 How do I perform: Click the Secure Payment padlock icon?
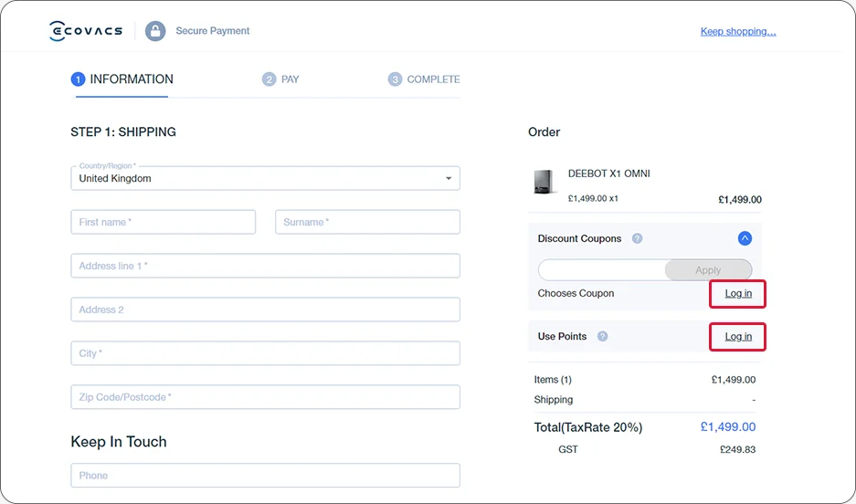click(155, 31)
